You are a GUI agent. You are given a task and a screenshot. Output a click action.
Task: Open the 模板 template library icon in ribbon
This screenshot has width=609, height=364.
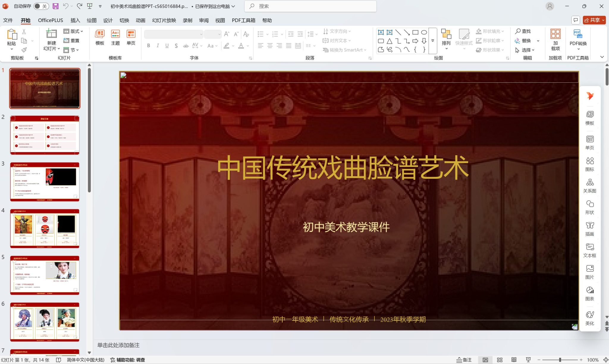100,34
